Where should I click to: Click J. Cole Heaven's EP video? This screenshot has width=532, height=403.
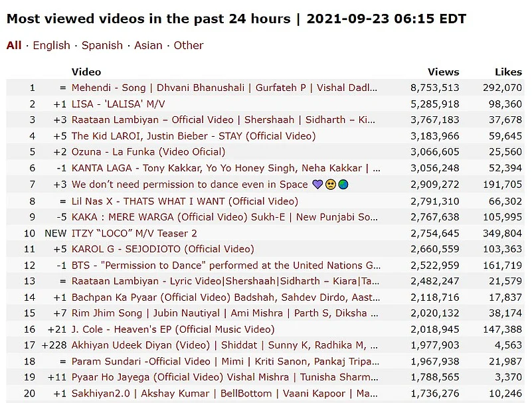pos(173,330)
